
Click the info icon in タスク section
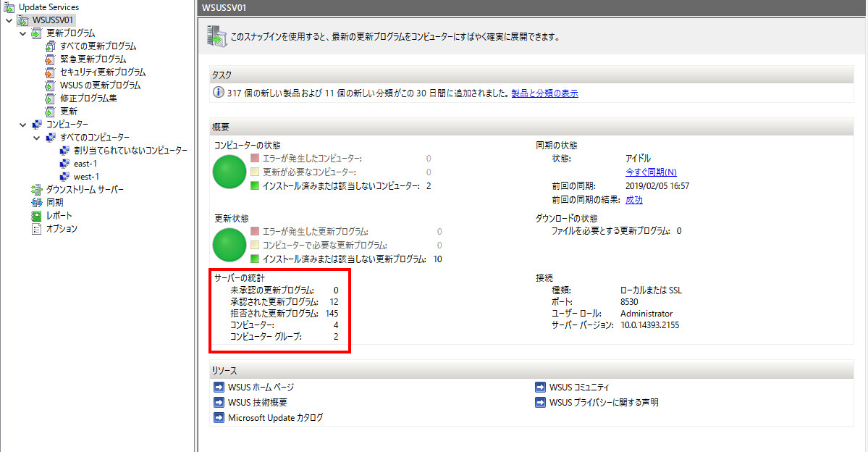pos(218,93)
